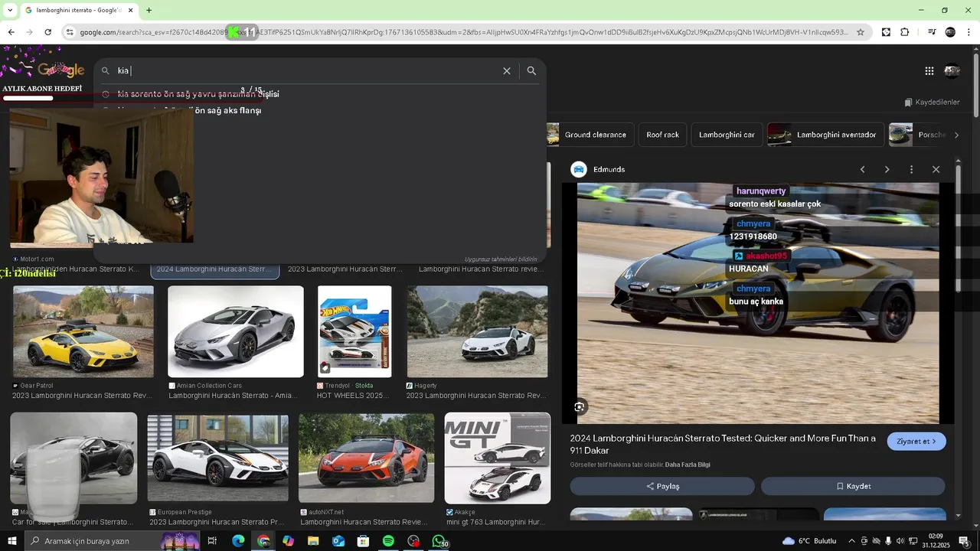This screenshot has height=551, width=980.
Task: Choose the kia sorento ön sağ yavru şanzıman suggestion
Action: (198, 94)
